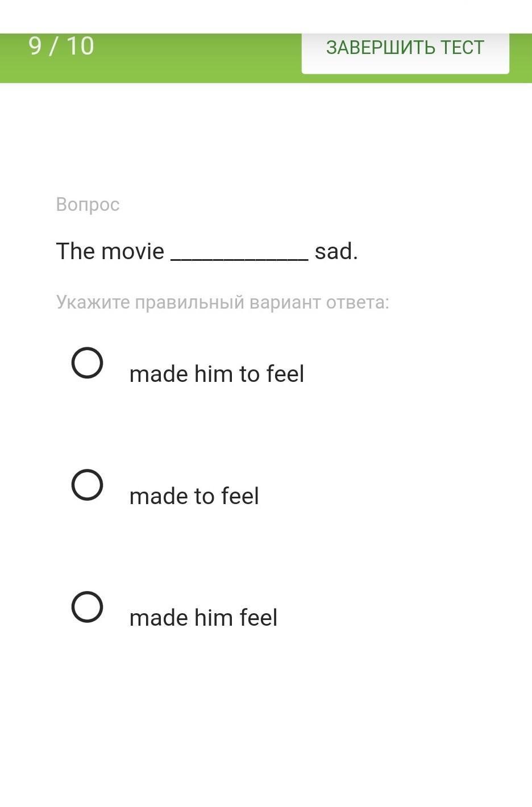Click the "made to feel" answer label
Viewport: 532px width, 807px height.
[194, 496]
